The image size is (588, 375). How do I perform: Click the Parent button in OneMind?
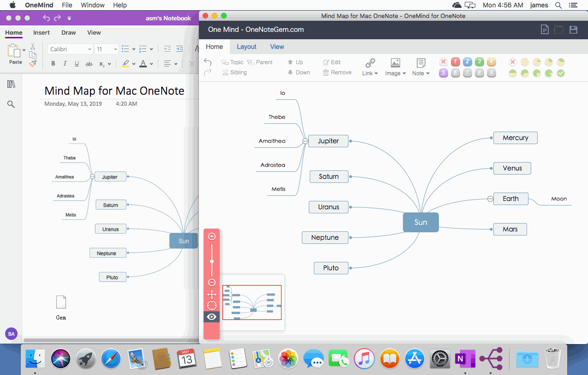tap(260, 62)
